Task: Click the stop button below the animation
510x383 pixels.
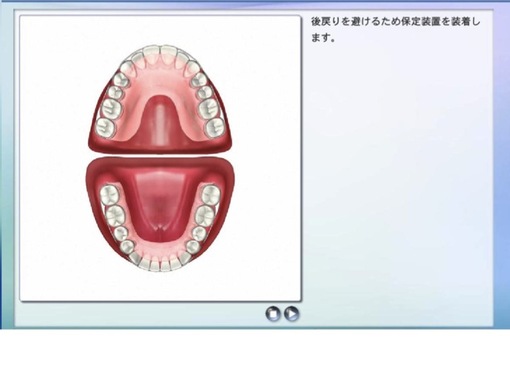Action: tap(273, 314)
